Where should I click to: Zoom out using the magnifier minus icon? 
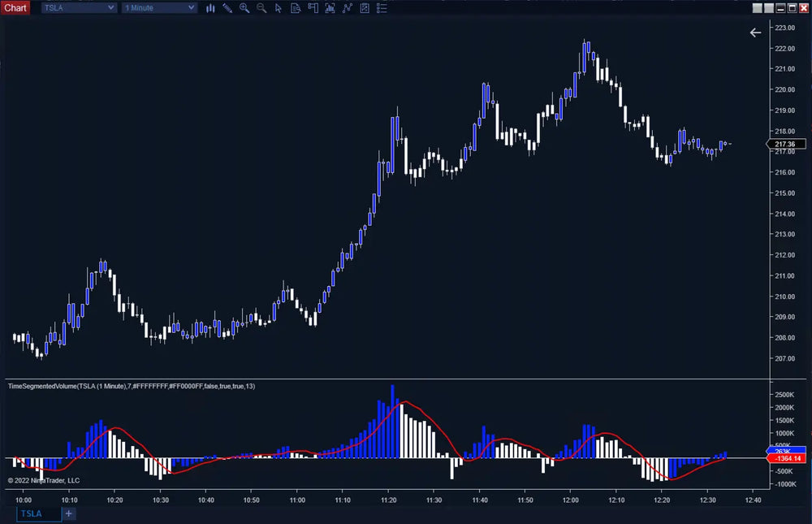(x=261, y=8)
